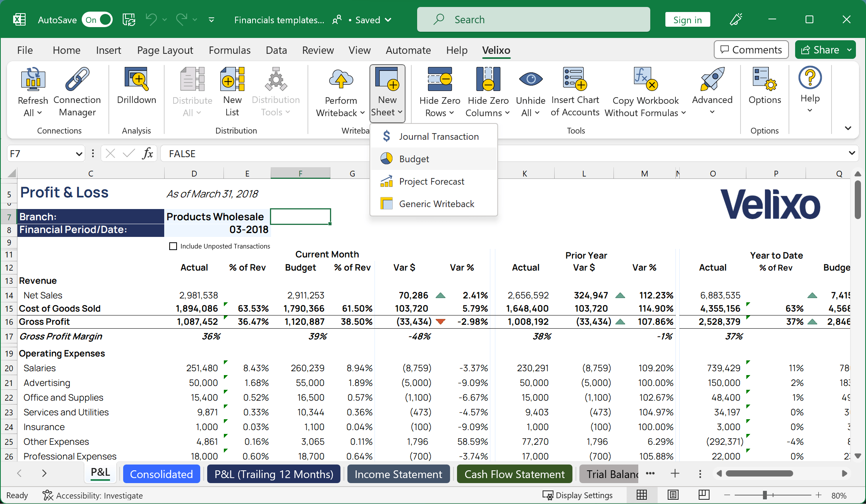
Task: Insert Chart of Accounts
Action: click(x=575, y=92)
